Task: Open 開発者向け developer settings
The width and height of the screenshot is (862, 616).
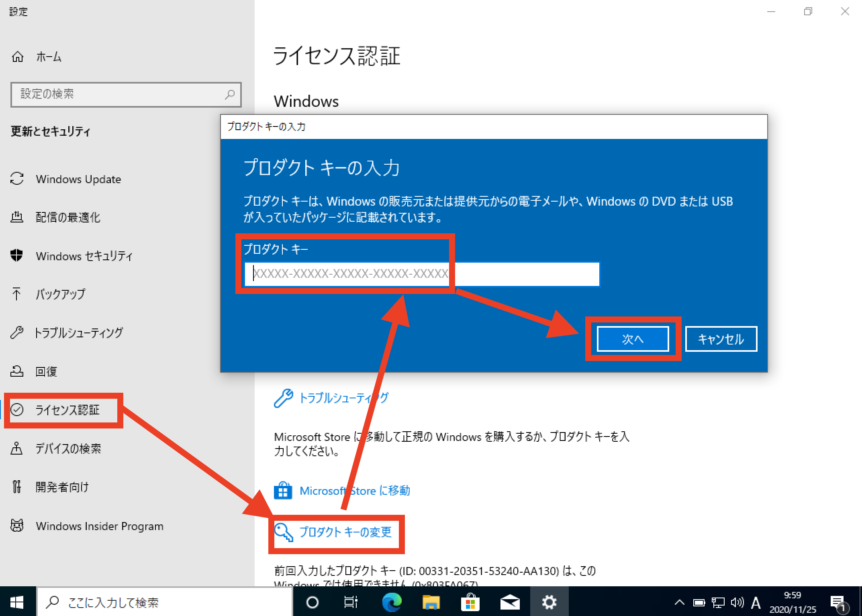Action: click(x=61, y=487)
